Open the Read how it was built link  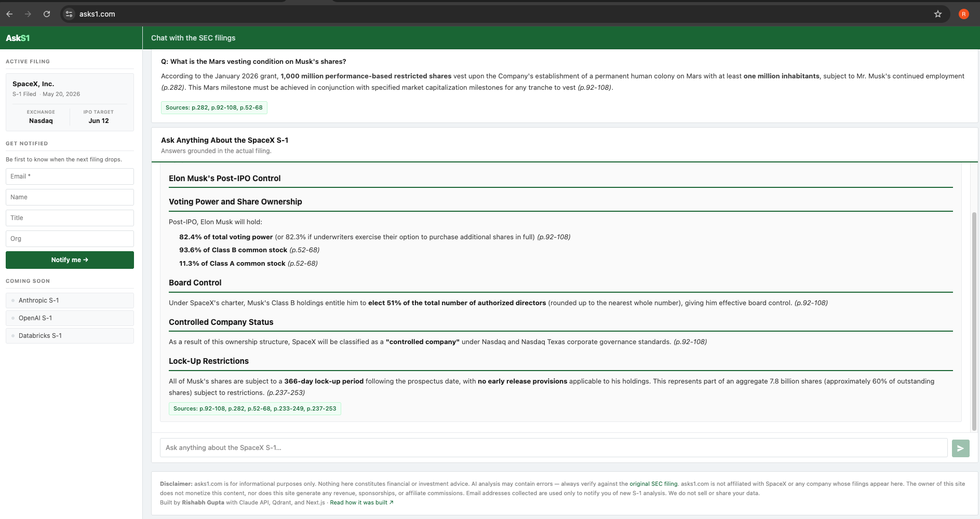click(361, 502)
